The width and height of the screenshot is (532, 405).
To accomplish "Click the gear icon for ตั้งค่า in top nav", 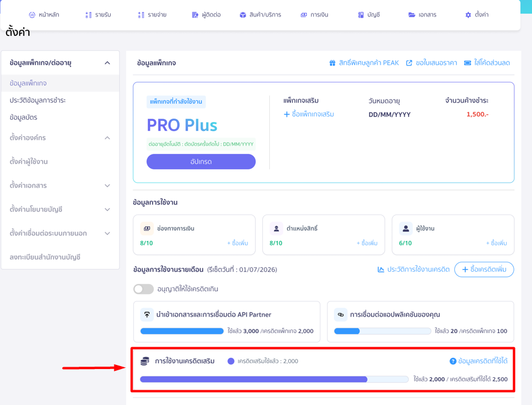I will point(468,15).
